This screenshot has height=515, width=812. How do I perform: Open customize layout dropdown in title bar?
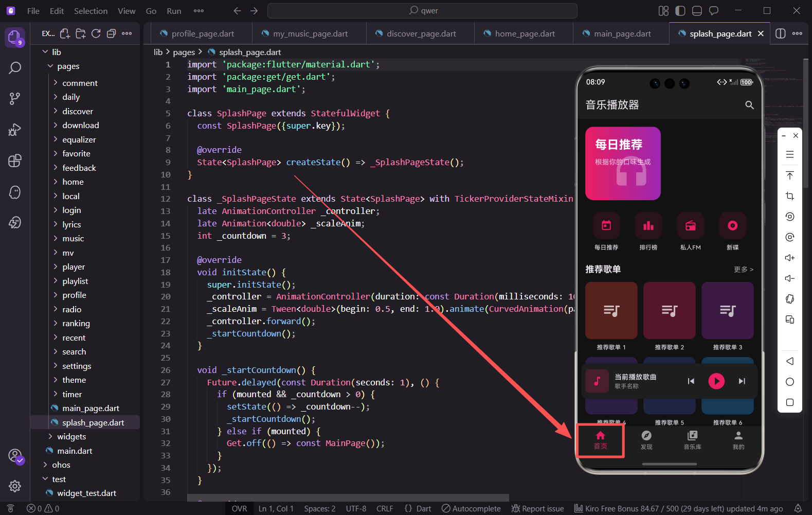tap(663, 11)
